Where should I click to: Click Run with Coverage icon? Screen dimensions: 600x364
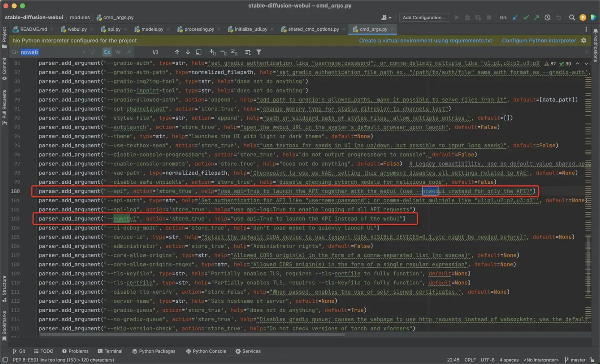click(478, 18)
